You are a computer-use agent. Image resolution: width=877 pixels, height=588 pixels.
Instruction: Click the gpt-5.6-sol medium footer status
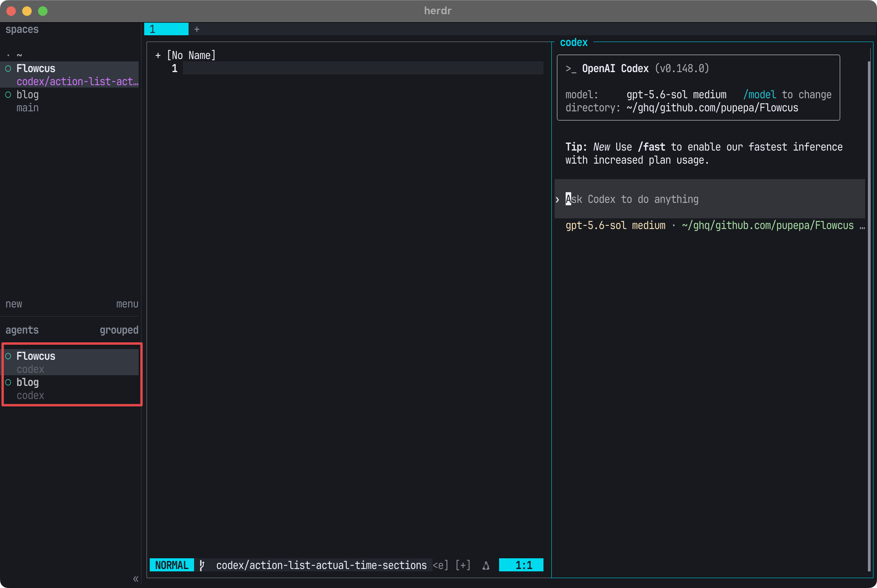pos(615,225)
